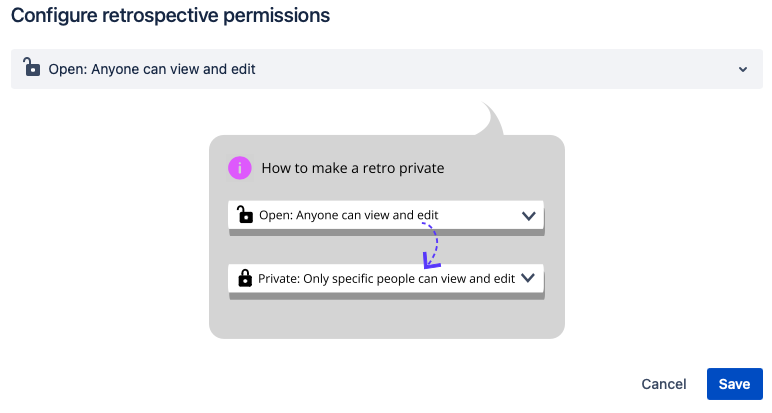Click the open padlock icon in permissions dropdown
The image size is (772, 413).
(x=31, y=69)
